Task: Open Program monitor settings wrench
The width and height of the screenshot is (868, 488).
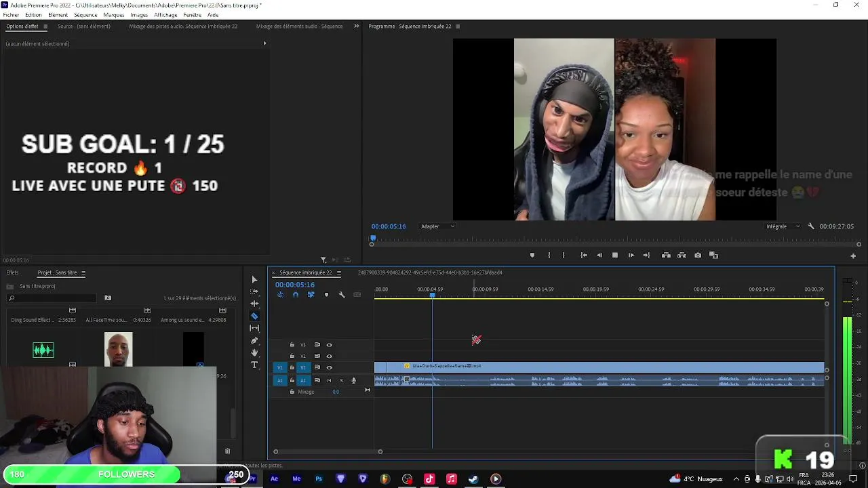Action: coord(811,226)
